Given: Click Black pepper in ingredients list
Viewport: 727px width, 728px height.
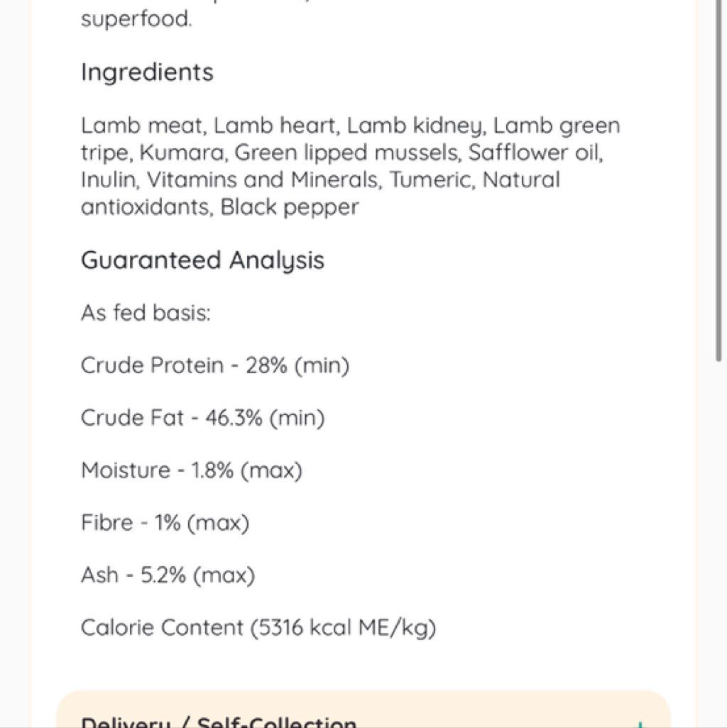Looking at the screenshot, I should click(x=290, y=207).
